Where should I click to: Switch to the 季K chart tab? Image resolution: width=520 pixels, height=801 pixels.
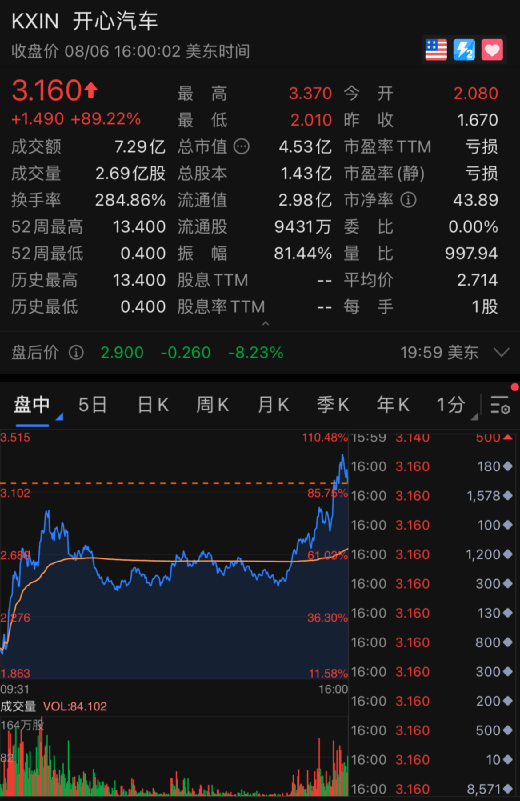333,405
